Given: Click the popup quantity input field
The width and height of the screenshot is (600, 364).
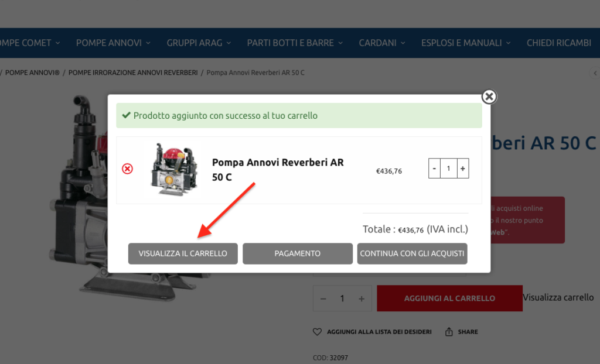Looking at the screenshot, I should point(448,168).
